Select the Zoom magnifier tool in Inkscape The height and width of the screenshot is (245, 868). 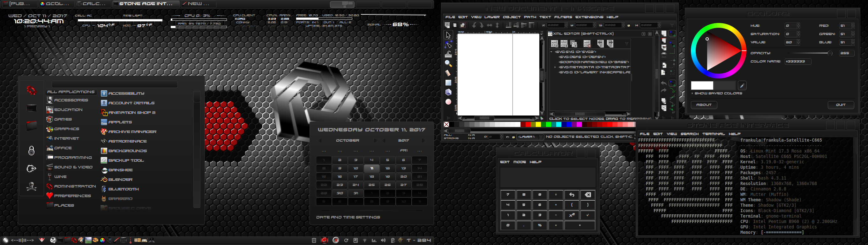pyautogui.click(x=448, y=64)
